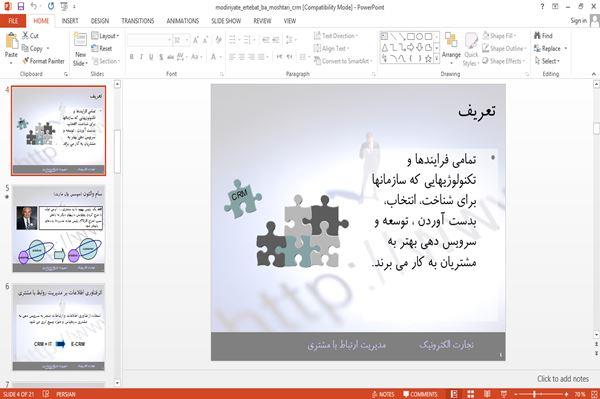Select slide 5 thumbnail
600x399 pixels.
59,229
